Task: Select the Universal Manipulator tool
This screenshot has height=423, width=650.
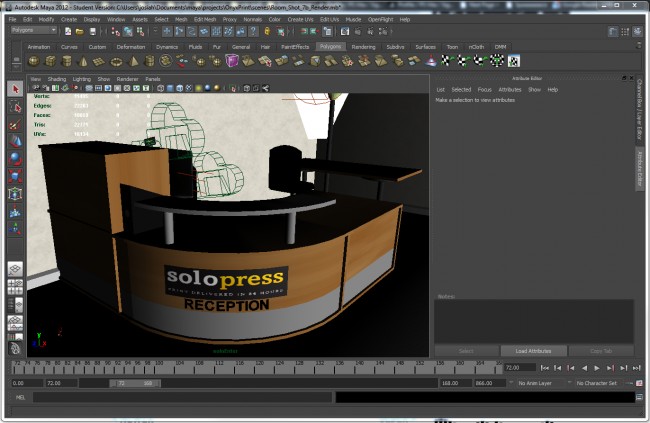Action: (x=15, y=194)
